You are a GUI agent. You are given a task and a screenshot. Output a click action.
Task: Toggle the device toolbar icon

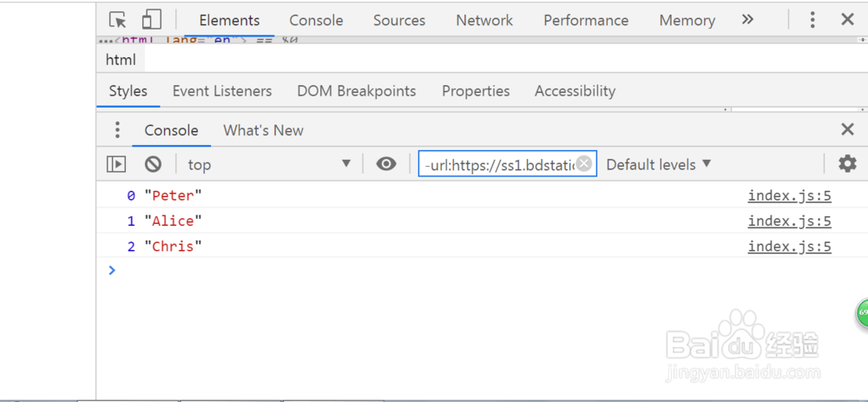tap(152, 20)
